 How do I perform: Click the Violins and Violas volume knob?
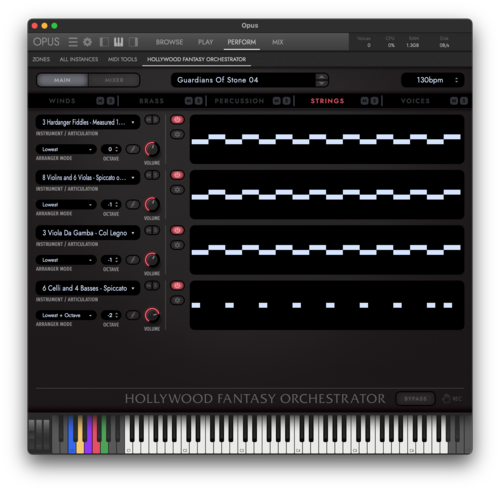click(152, 204)
